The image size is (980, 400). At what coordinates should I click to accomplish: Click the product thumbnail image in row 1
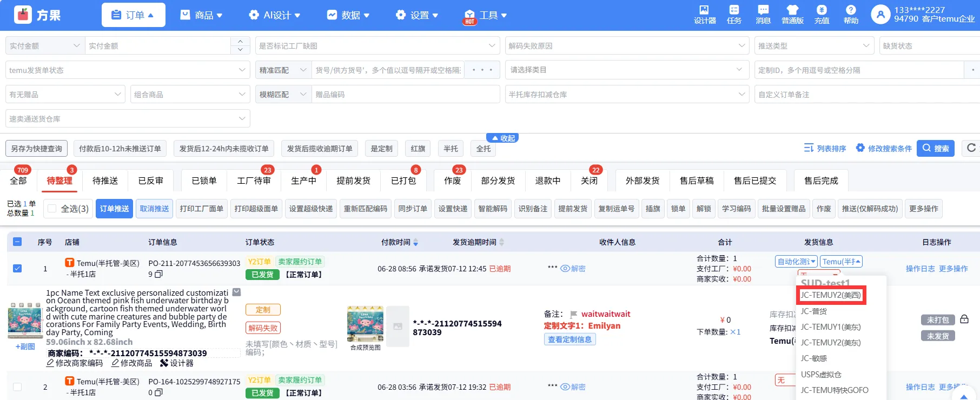[x=25, y=321]
